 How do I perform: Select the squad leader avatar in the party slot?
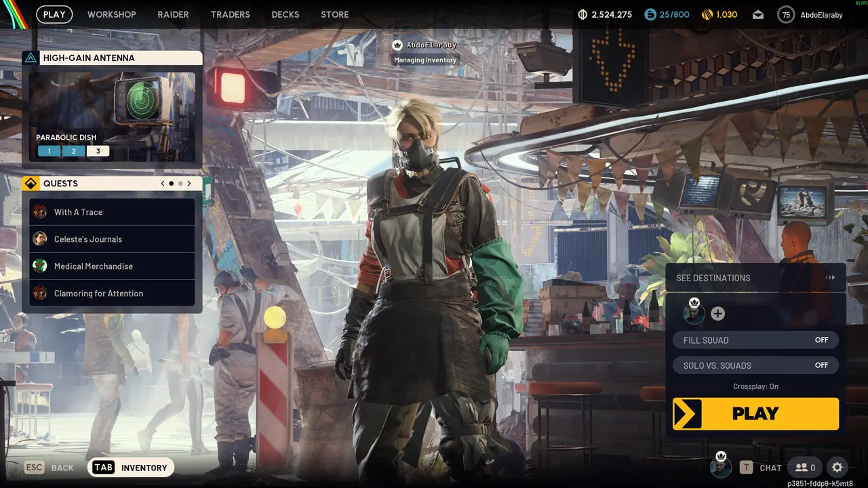click(x=694, y=313)
